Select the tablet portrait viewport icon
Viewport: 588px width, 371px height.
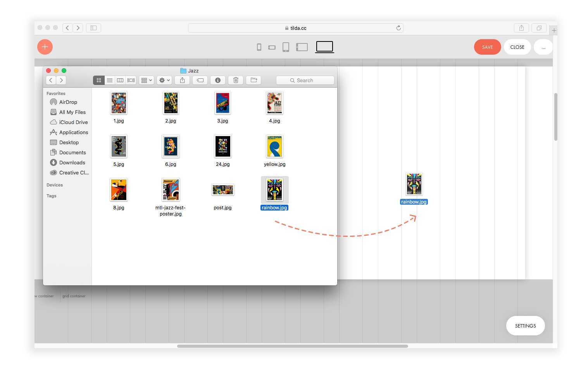coord(286,47)
